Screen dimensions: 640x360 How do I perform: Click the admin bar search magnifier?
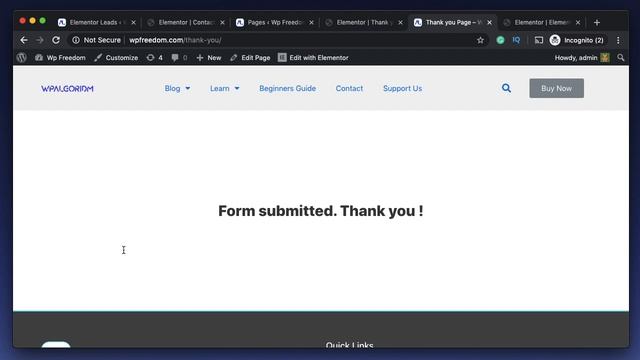point(621,58)
